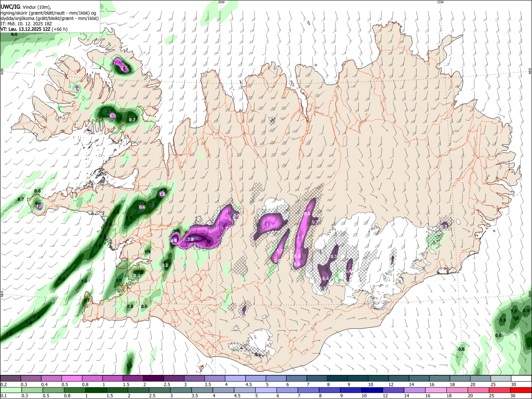Pick the bright pink swatch in the upper legend
The width and height of the screenshot is (532, 399).
coord(71,379)
